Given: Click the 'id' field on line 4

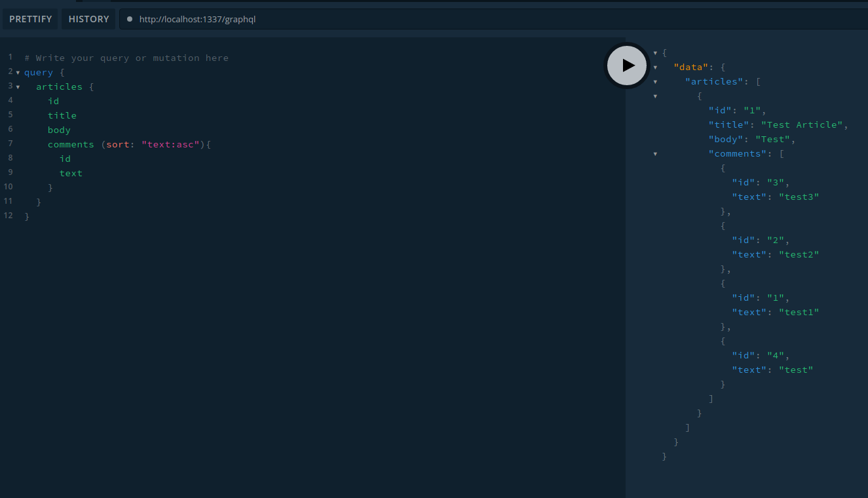Looking at the screenshot, I should [x=53, y=101].
